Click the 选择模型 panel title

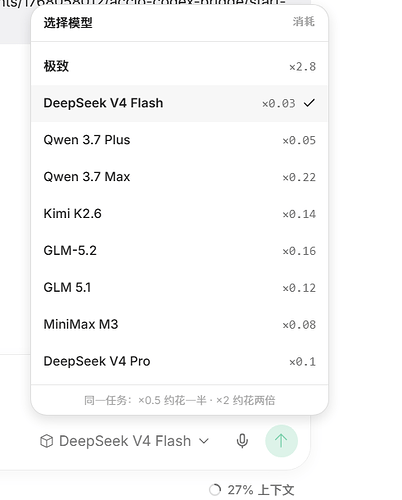tap(68, 23)
